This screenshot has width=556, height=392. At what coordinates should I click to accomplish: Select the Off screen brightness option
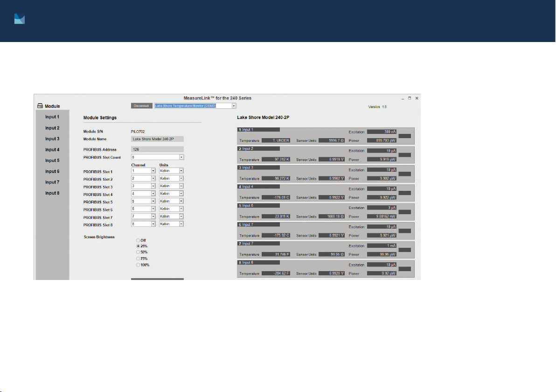tap(138, 240)
